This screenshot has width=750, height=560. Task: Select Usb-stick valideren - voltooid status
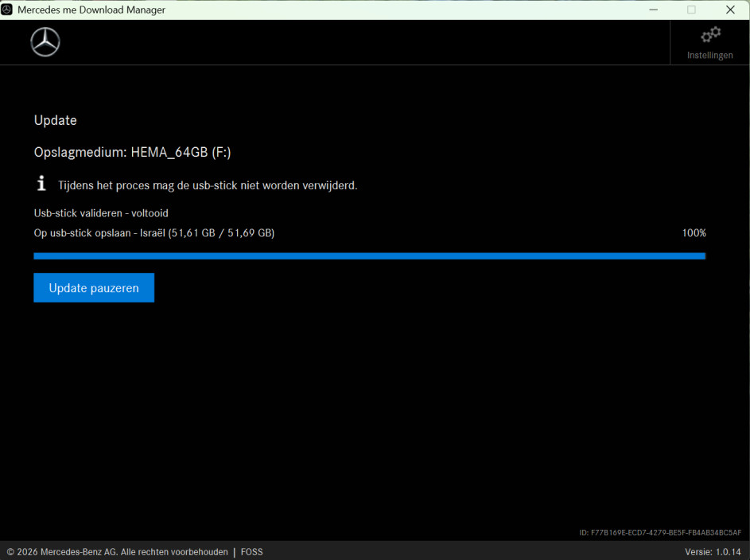click(x=101, y=213)
